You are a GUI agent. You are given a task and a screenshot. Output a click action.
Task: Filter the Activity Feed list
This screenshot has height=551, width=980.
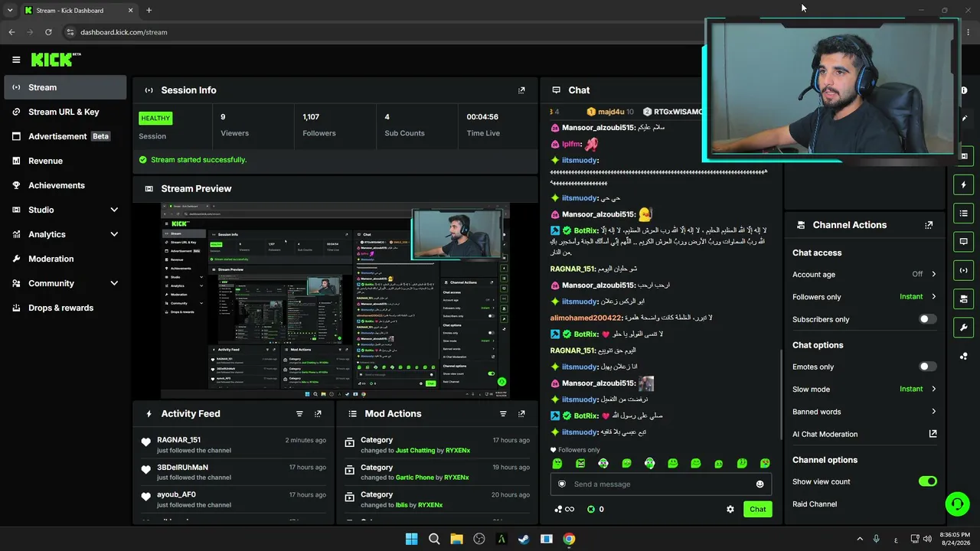point(299,414)
